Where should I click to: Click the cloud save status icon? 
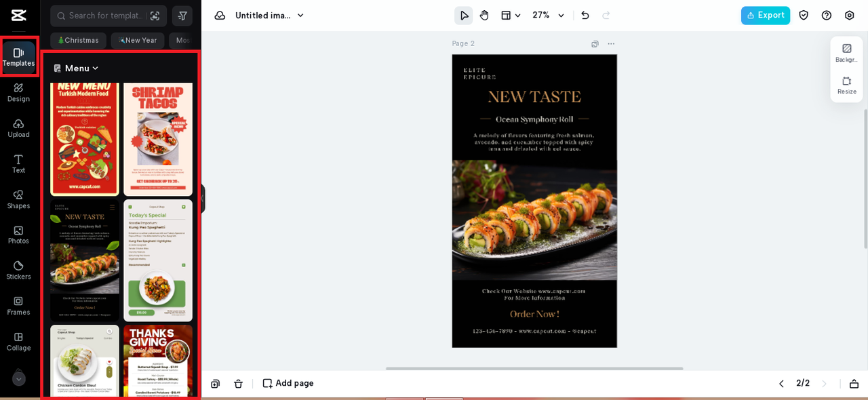(x=220, y=16)
